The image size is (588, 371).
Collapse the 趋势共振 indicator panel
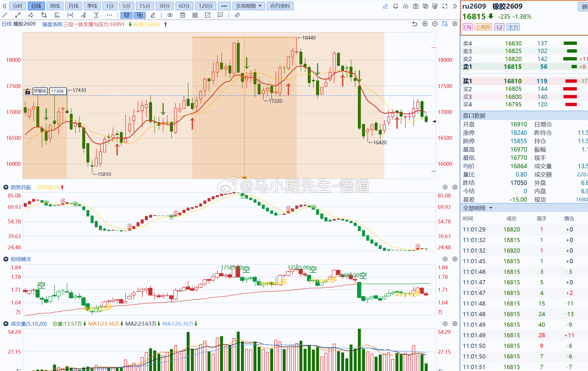coord(6,187)
